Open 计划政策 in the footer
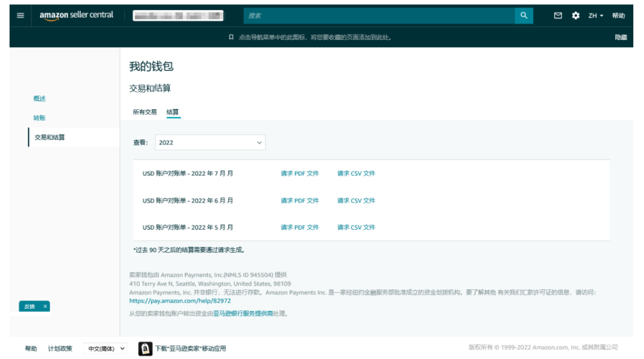This screenshot has width=644, height=359. click(x=60, y=349)
